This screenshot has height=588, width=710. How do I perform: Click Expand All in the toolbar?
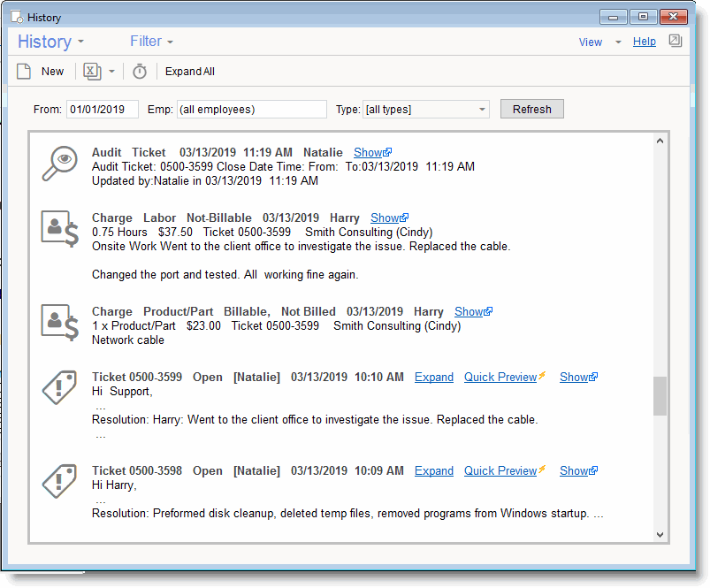point(190,72)
